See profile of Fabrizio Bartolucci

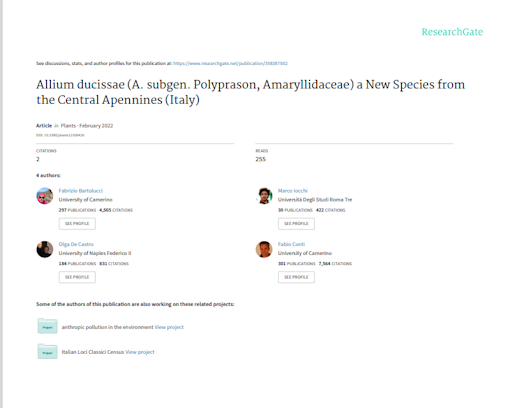click(77, 224)
